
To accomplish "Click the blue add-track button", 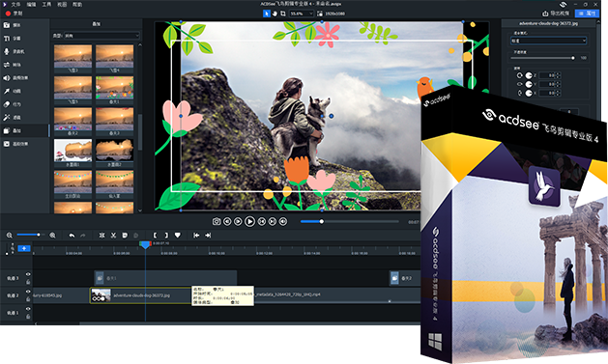I will [24, 248].
